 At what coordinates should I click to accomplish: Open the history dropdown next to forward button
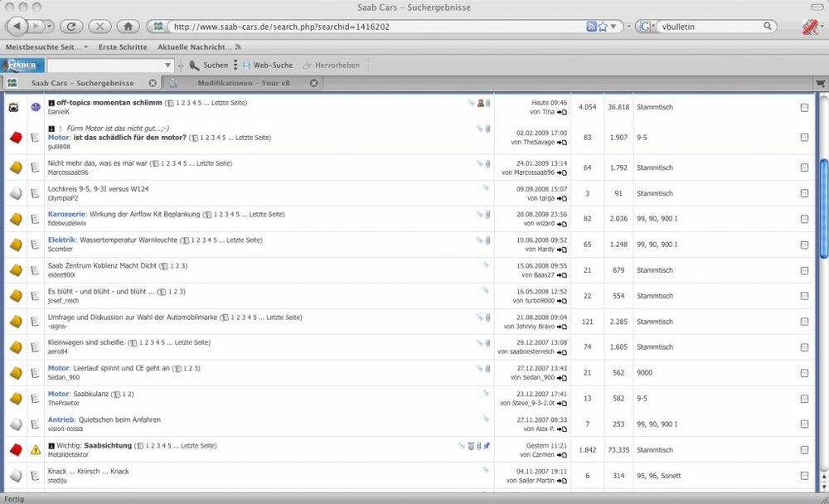point(49,26)
